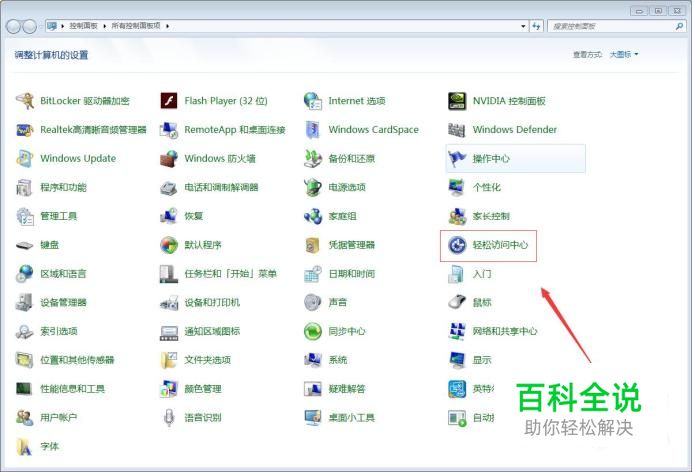Open 文件夹选项 link
The width and height of the screenshot is (692, 472).
tap(207, 360)
